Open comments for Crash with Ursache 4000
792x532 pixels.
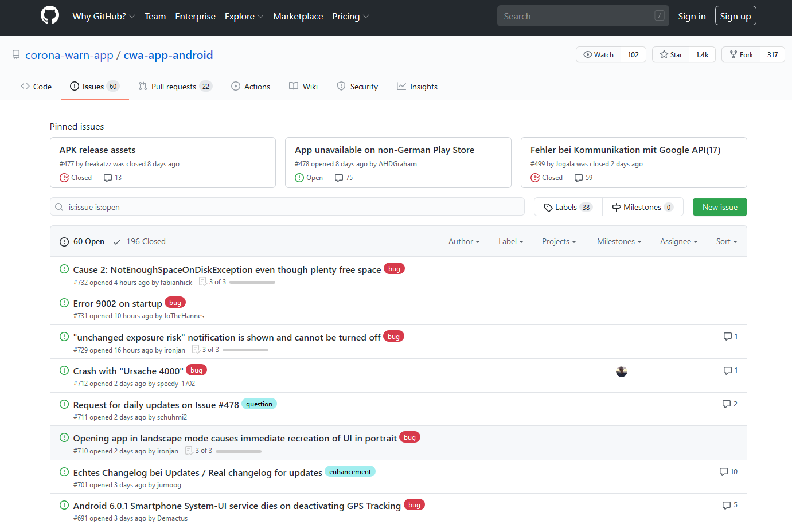point(727,370)
